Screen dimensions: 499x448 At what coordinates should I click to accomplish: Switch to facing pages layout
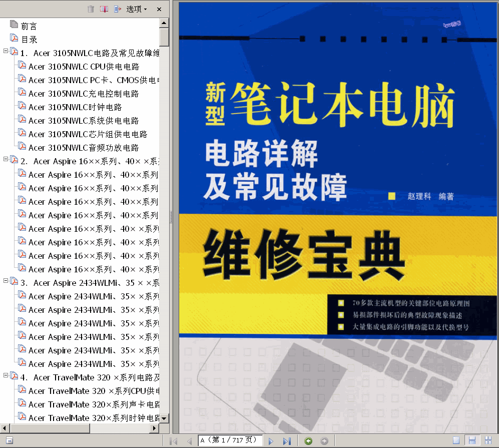coord(487,440)
